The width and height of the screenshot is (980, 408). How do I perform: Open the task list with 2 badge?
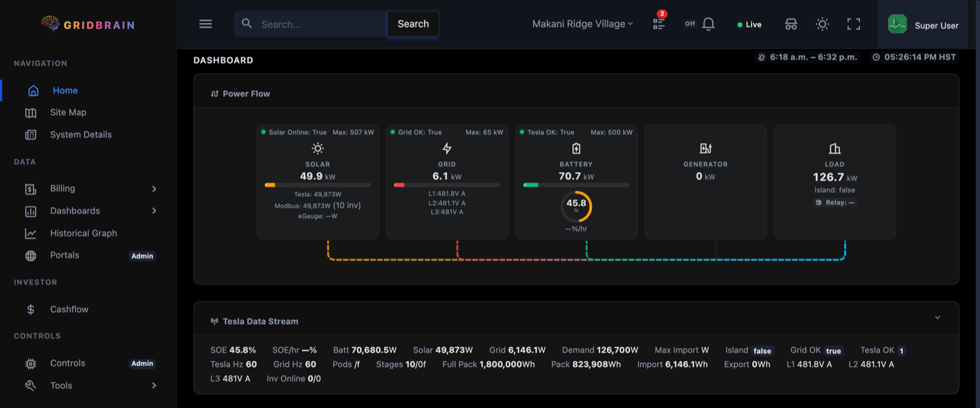[x=659, y=23]
